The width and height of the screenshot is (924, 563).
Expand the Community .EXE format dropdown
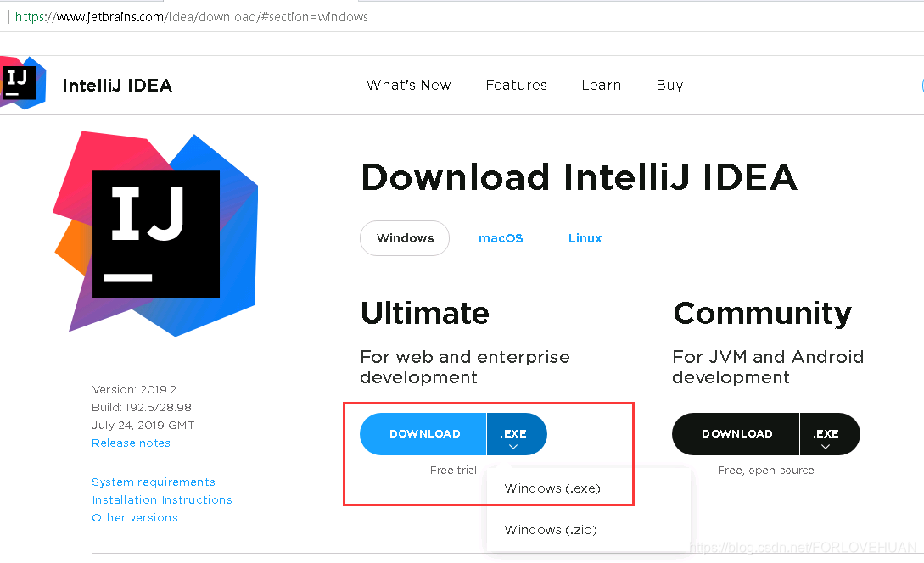[830, 434]
